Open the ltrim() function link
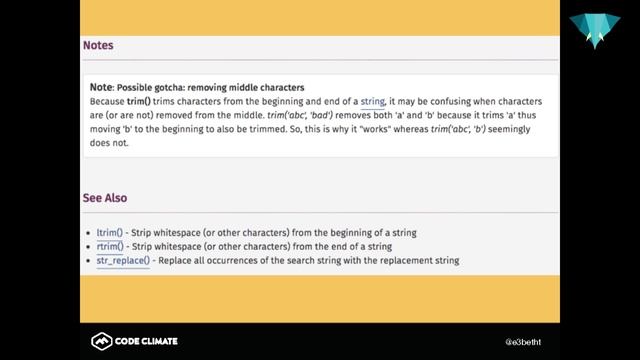Screen dimensions: 640x360 [109, 233]
